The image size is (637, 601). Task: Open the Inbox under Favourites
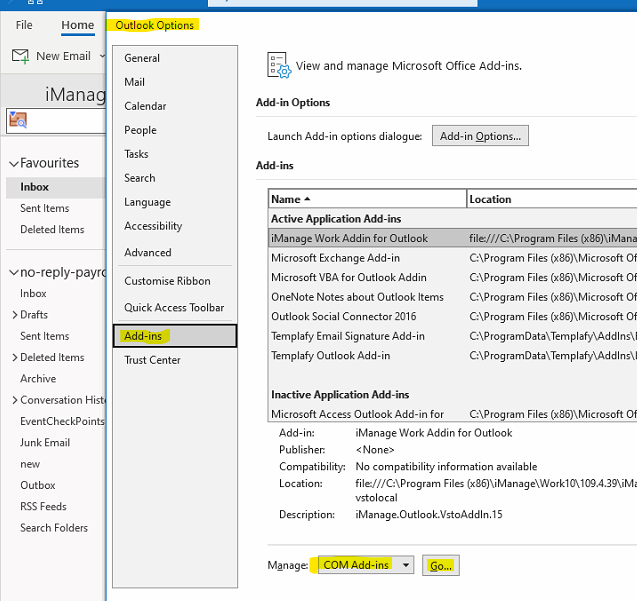coord(34,187)
